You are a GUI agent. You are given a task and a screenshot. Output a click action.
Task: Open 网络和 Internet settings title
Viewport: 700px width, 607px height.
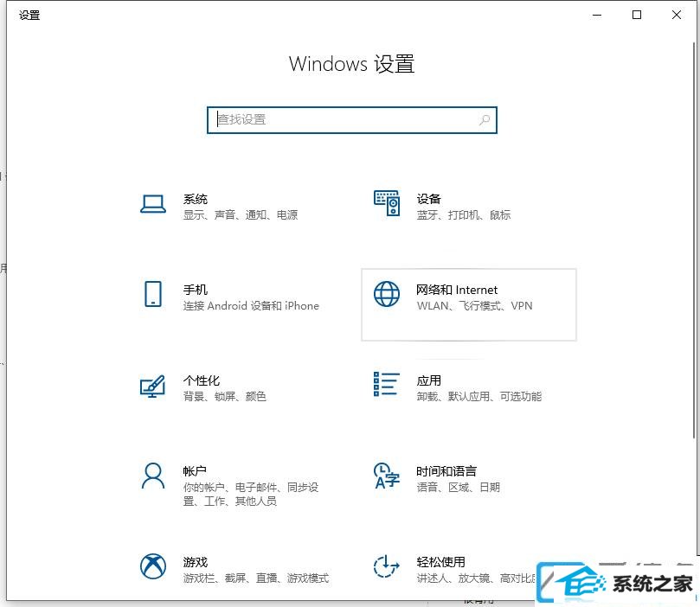click(x=457, y=290)
